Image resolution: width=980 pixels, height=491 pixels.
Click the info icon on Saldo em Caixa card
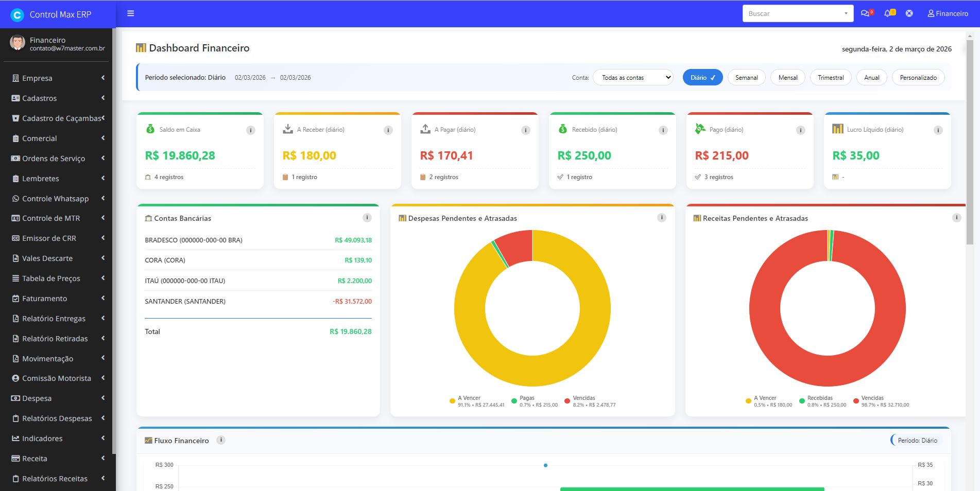251,130
